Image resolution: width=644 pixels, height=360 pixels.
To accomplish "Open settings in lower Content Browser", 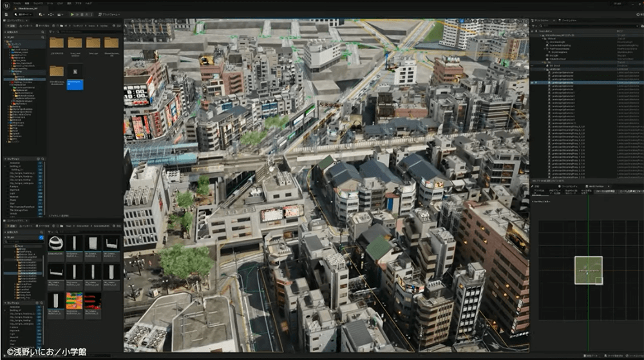I will 117,226.
